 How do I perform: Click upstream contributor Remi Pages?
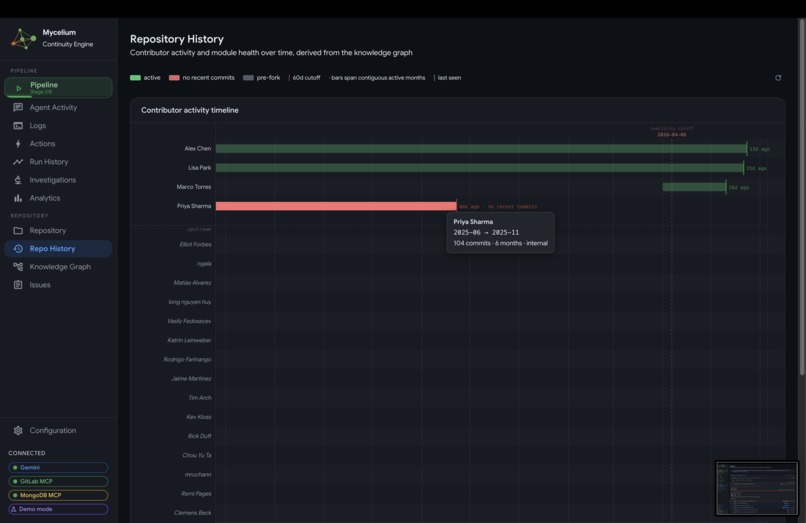pos(196,494)
